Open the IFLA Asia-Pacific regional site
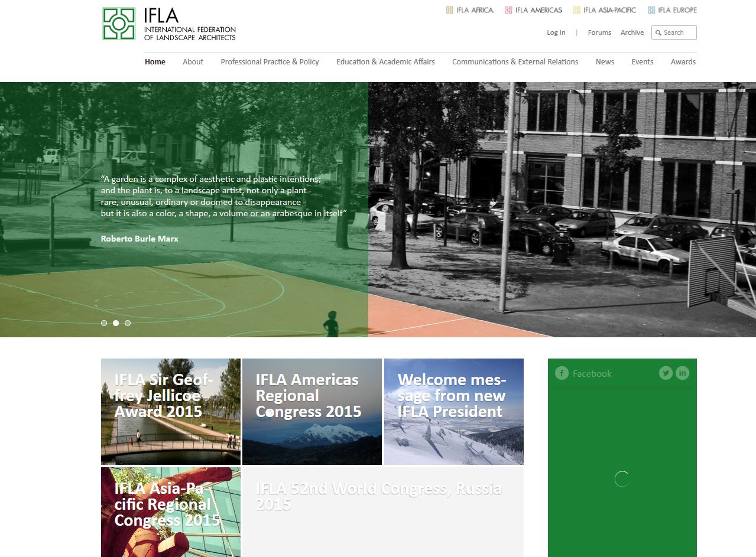This screenshot has height=557, width=756. pyautogui.click(x=605, y=10)
